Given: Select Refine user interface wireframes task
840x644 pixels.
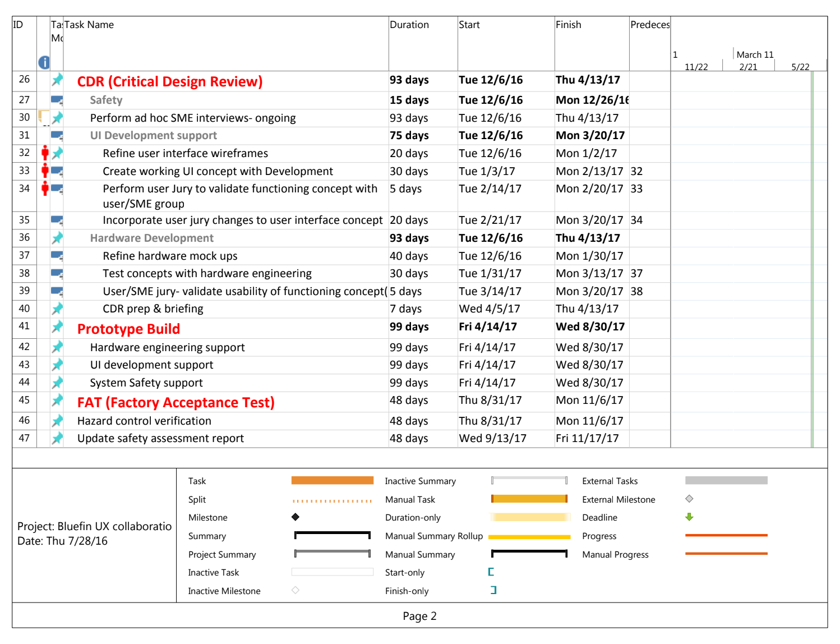Looking at the screenshot, I should coord(186,154).
